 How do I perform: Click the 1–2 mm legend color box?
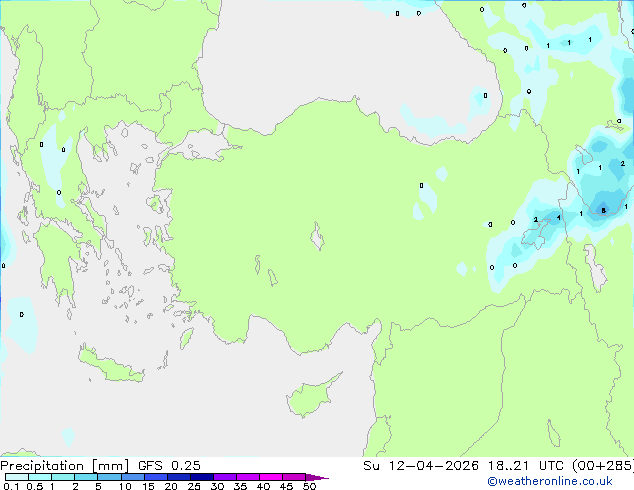click(x=63, y=477)
